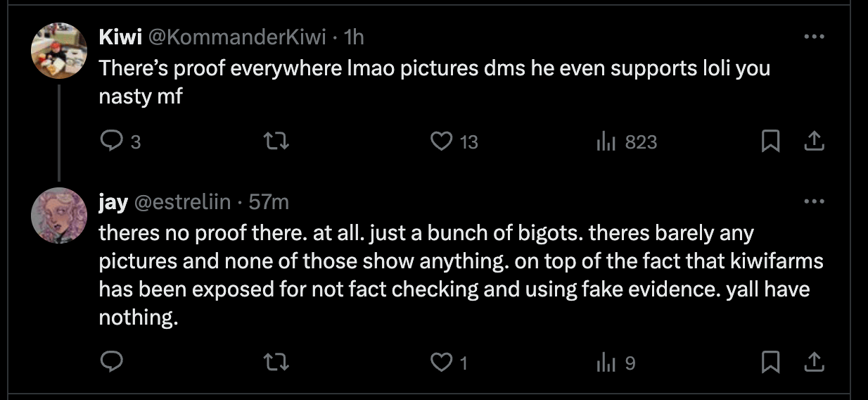The width and height of the screenshot is (868, 400).
Task: Bookmark jay's tweet
Action: pyautogui.click(x=771, y=362)
